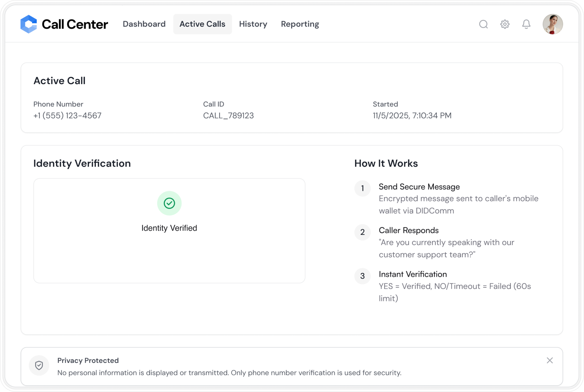Click the Call Center brand title
This screenshot has height=392, width=584.
[x=75, y=24]
